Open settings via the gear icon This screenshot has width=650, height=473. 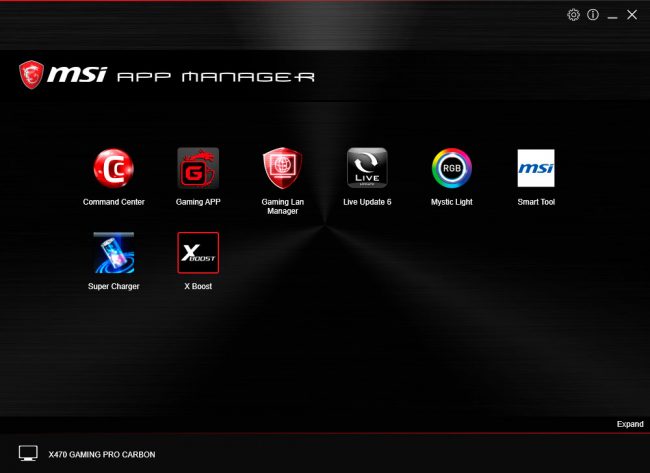[x=573, y=15]
